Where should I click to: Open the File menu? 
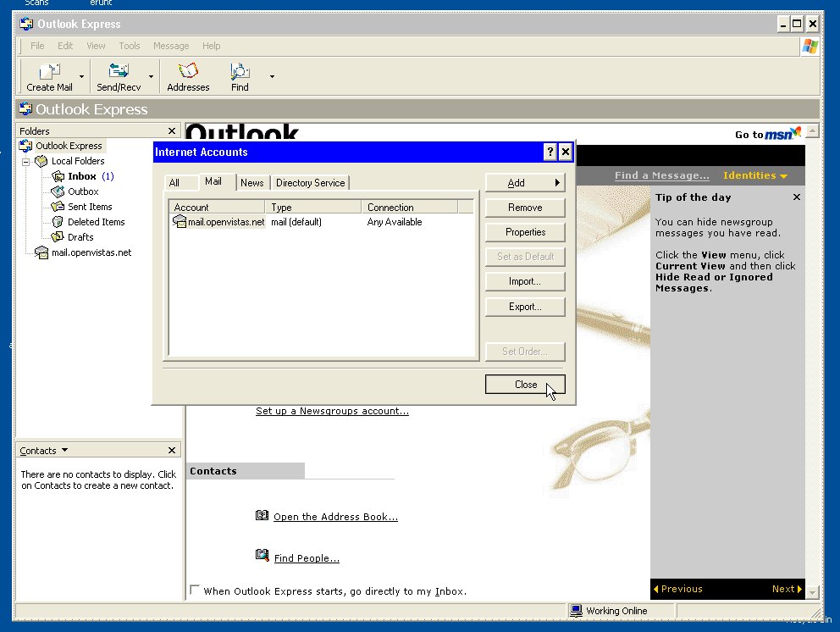pos(37,46)
